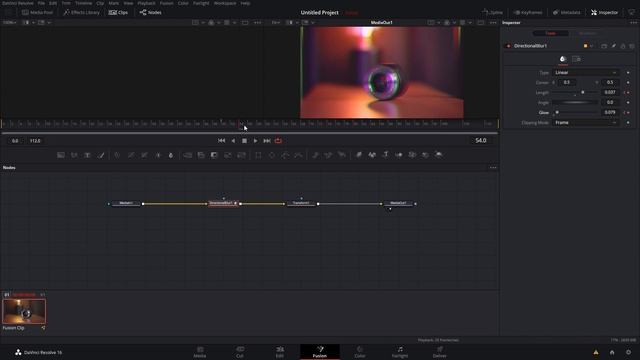Viewport: 640px width, 360px height.
Task: Adjust the Glow slider
Action: click(575, 112)
